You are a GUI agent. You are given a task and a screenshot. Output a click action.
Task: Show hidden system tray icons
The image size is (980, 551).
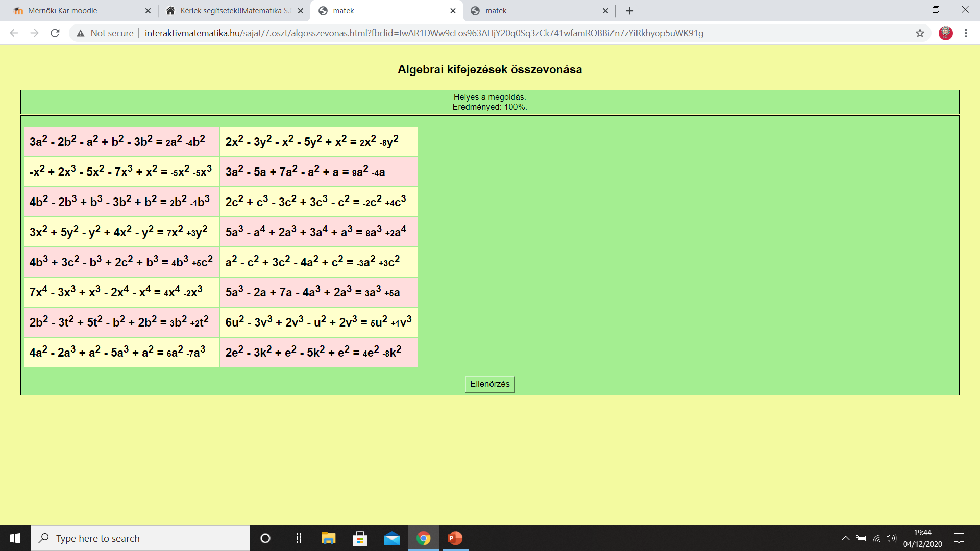click(x=845, y=538)
